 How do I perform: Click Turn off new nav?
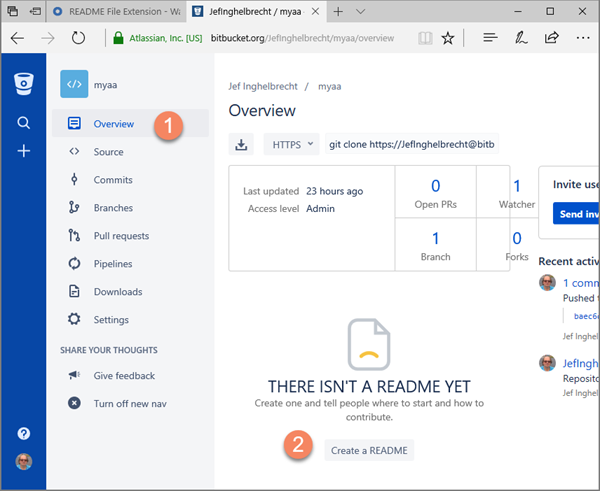pyautogui.click(x=130, y=403)
